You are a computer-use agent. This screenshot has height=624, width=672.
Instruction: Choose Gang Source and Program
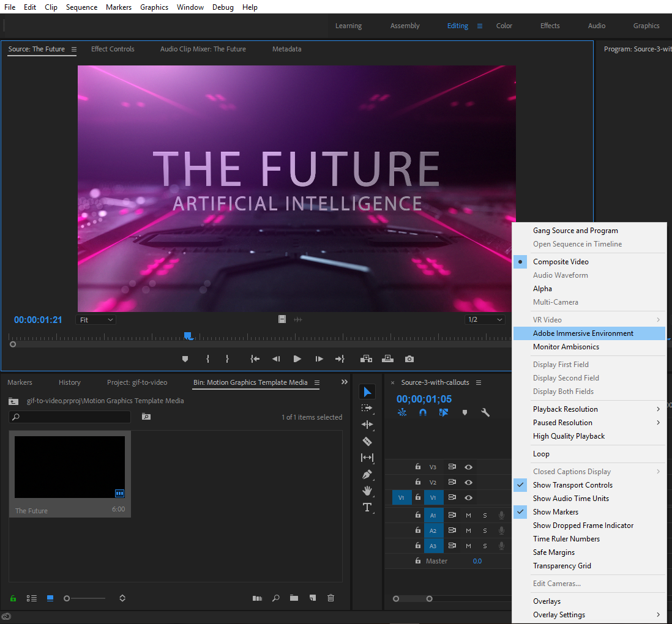point(576,230)
